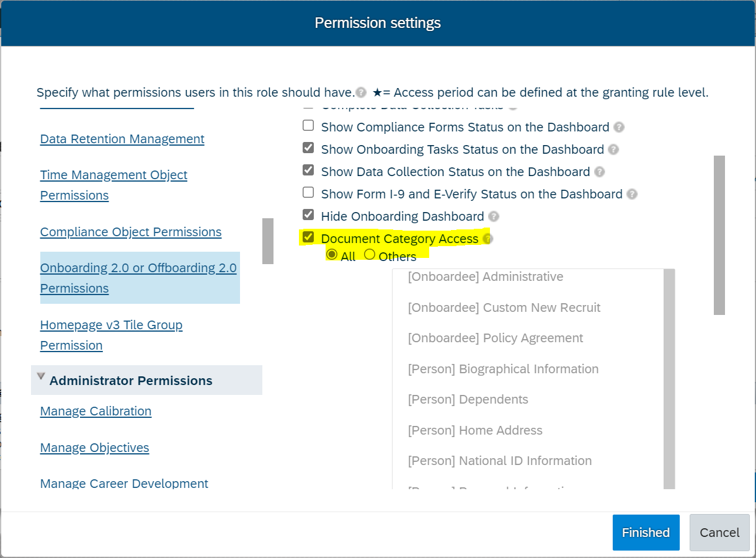This screenshot has height=558, width=756.
Task: Select [Person] Home Address list entry
Action: [x=475, y=430]
